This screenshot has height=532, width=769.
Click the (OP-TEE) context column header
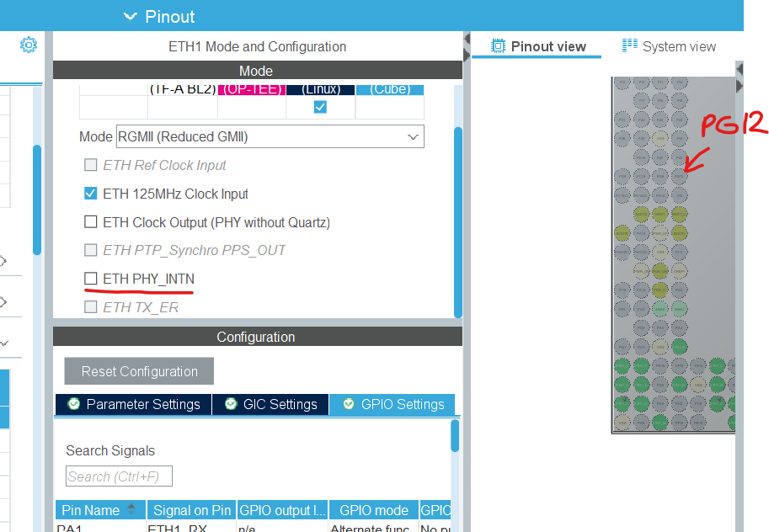(x=252, y=89)
